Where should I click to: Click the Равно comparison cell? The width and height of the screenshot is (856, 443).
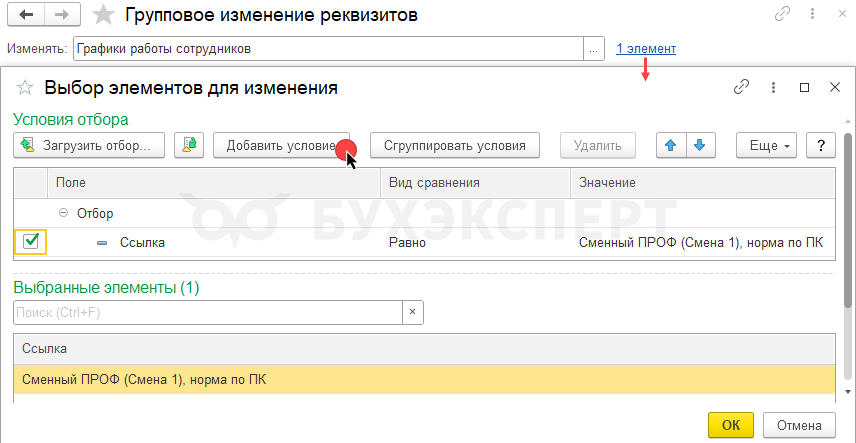(475, 243)
